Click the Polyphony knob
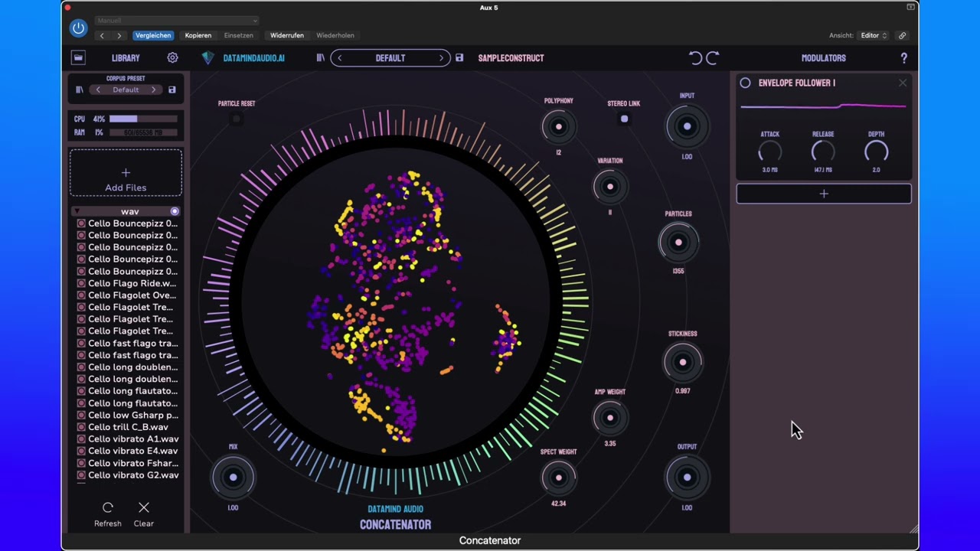Image resolution: width=980 pixels, height=551 pixels. [558, 126]
